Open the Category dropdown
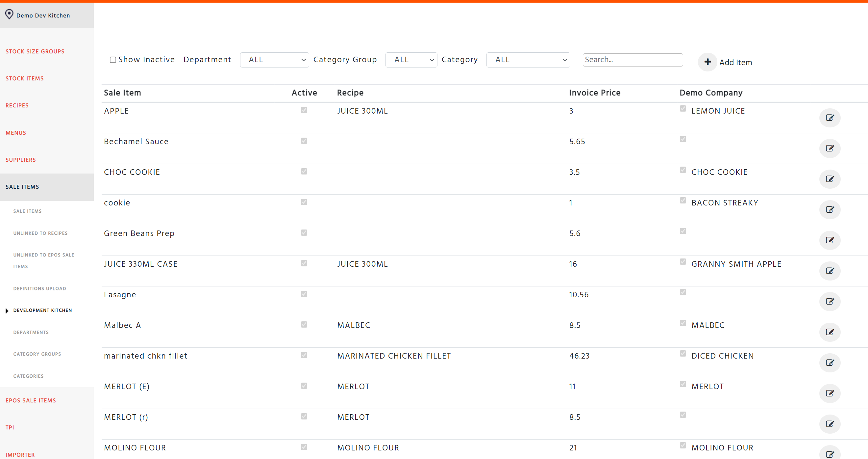868x459 pixels. tap(528, 60)
